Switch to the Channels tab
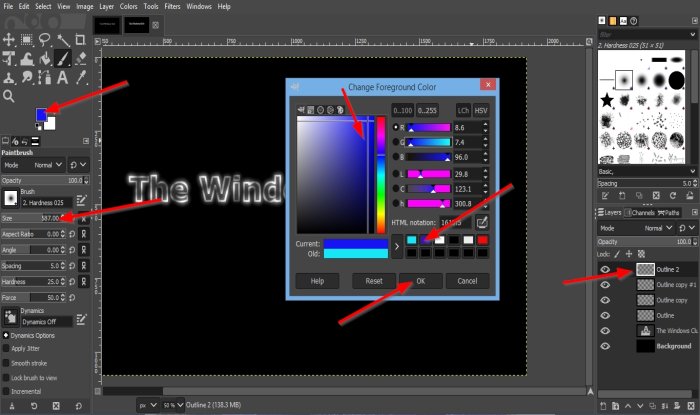This screenshot has width=700, height=415. pyautogui.click(x=639, y=212)
